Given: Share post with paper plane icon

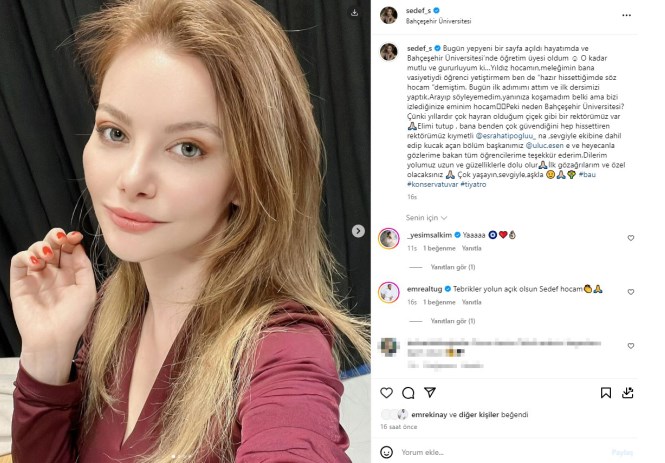Looking at the screenshot, I should point(430,392).
